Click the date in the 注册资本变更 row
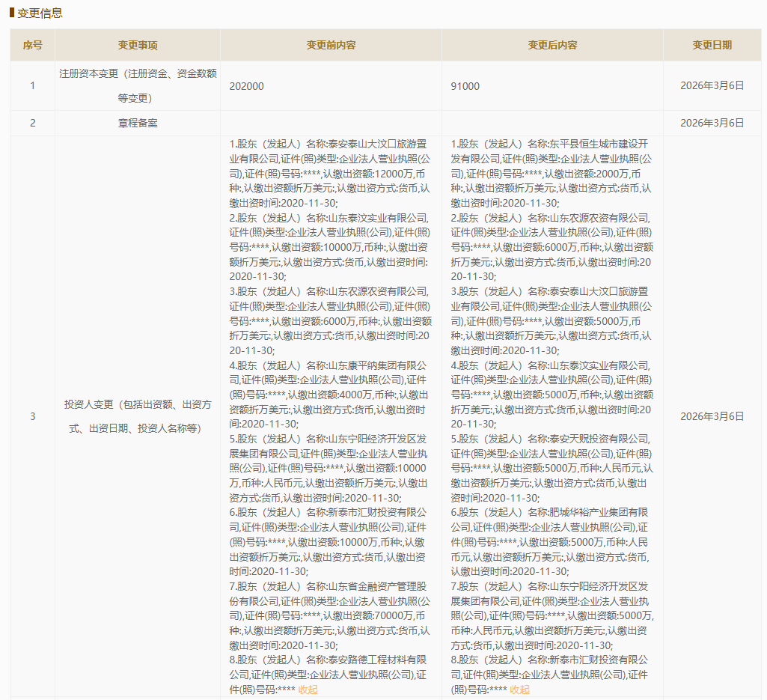The image size is (767, 700). coord(712,86)
